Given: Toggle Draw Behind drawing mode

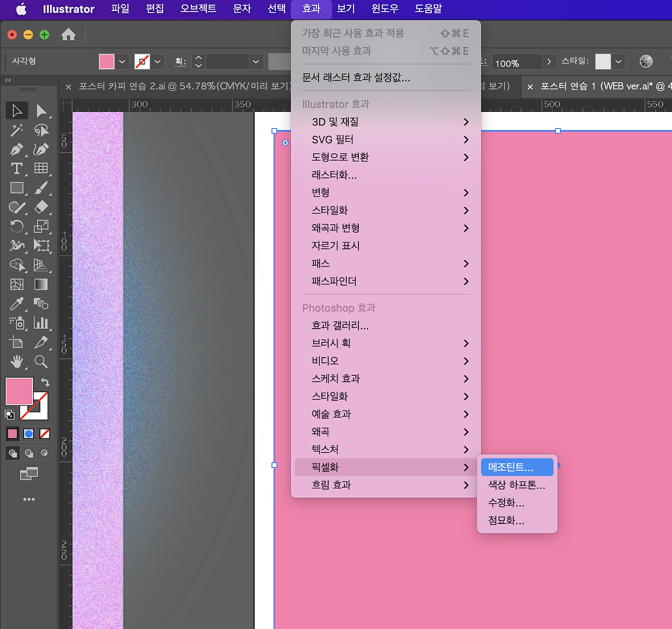Looking at the screenshot, I should [27, 453].
